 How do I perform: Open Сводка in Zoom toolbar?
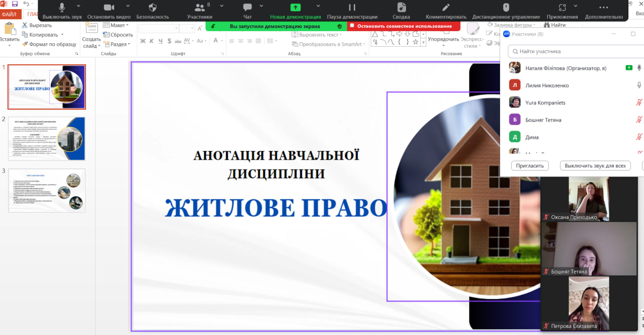click(x=401, y=11)
